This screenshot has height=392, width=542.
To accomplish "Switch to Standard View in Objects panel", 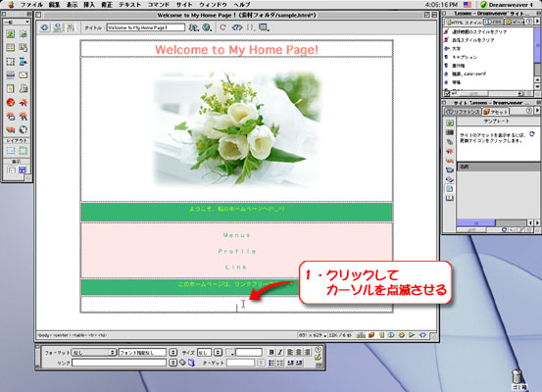I will tap(12, 170).
